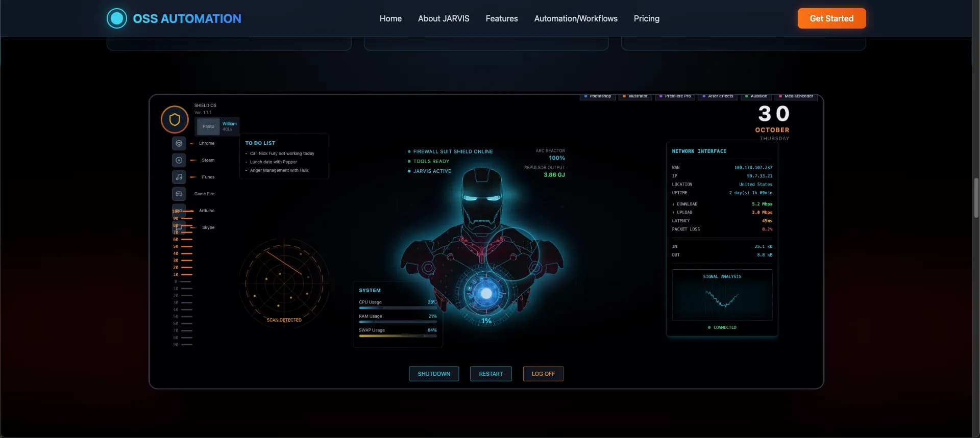Click the Photo profile thumbnail
The image size is (980, 438).
click(x=208, y=126)
